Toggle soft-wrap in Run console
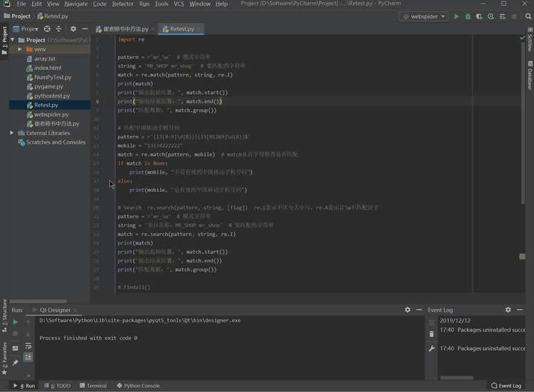Image resolution: width=534 pixels, height=392 pixels. click(x=28, y=346)
